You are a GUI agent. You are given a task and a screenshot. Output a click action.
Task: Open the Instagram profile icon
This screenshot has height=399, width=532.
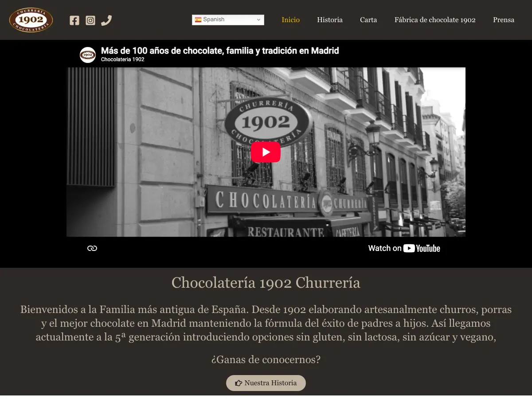pos(90,20)
